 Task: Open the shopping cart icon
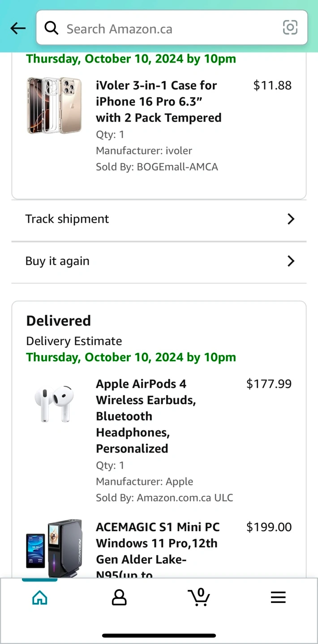(x=199, y=597)
